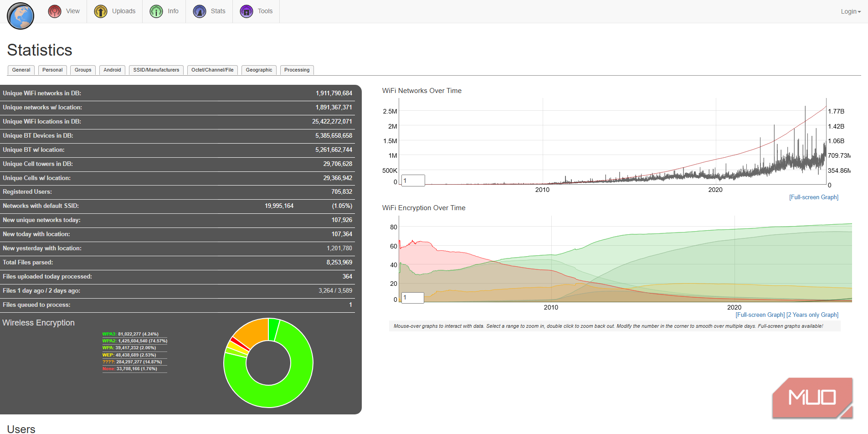868x434 pixels.
Task: Click smoothing number field in Encryption graph
Action: coord(413,297)
